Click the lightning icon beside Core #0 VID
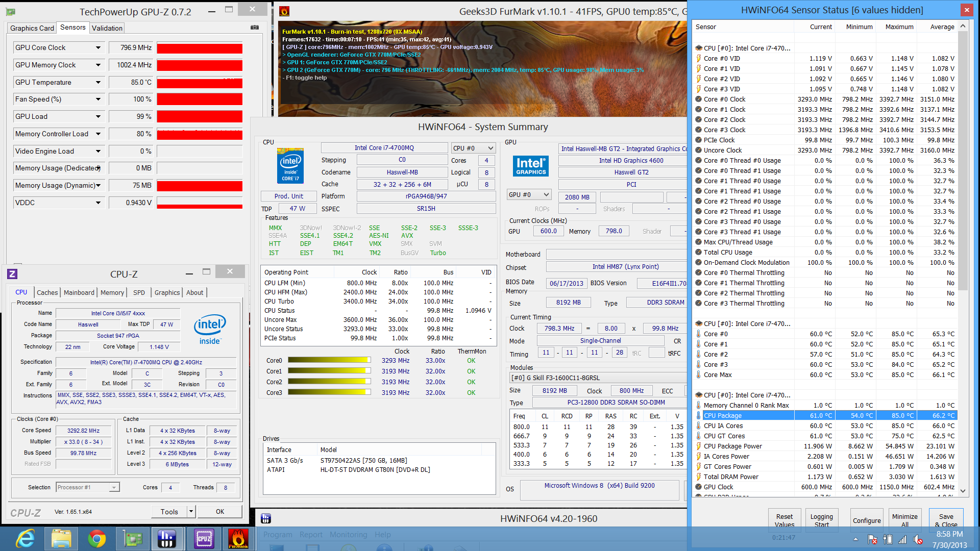The height and width of the screenshot is (551, 980). click(698, 58)
